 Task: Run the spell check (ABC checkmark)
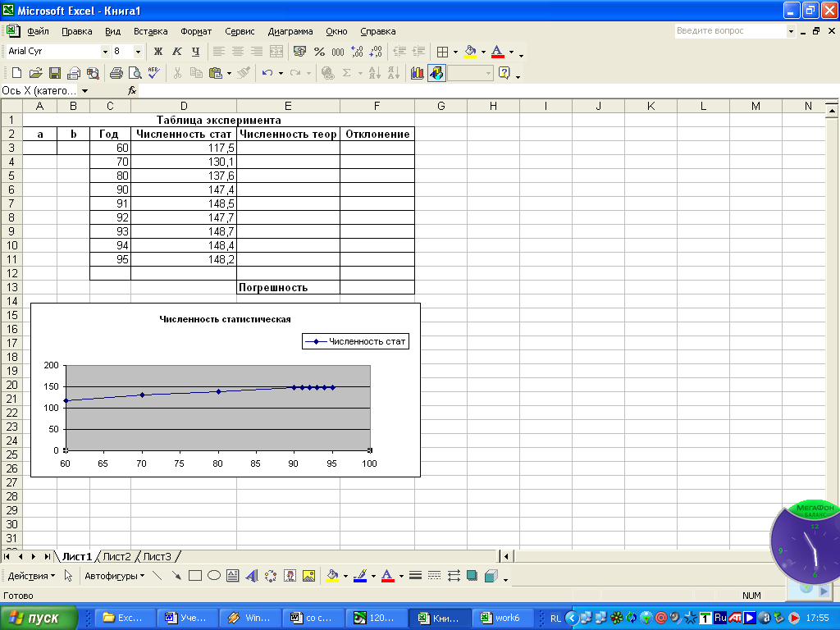coord(153,73)
